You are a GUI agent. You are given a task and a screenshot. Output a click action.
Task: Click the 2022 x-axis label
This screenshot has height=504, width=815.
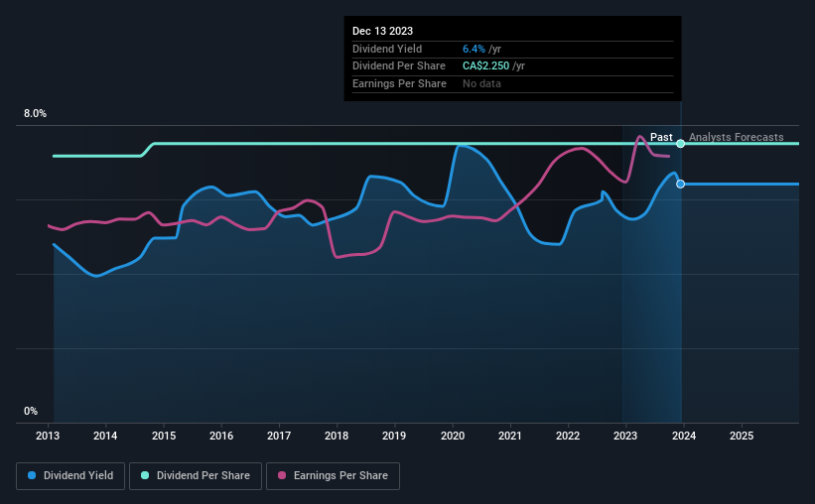tap(568, 436)
